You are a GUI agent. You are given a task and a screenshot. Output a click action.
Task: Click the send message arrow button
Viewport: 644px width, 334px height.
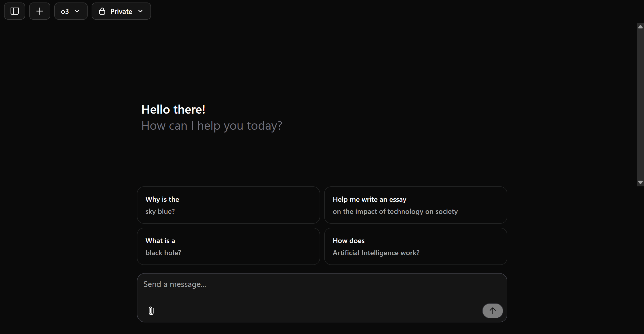(493, 311)
